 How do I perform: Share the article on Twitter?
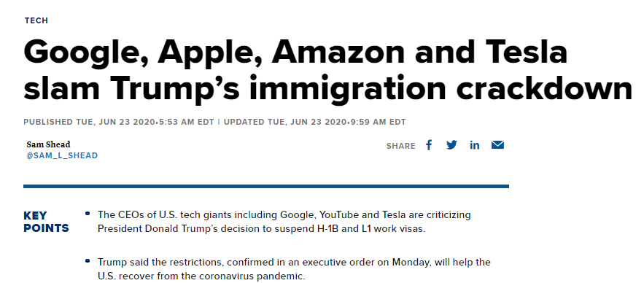point(451,145)
